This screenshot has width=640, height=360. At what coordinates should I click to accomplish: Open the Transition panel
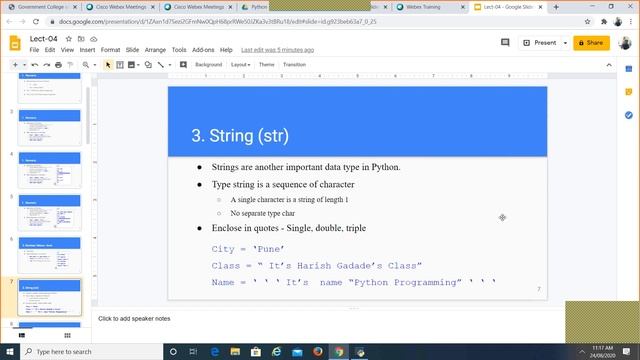pyautogui.click(x=294, y=65)
